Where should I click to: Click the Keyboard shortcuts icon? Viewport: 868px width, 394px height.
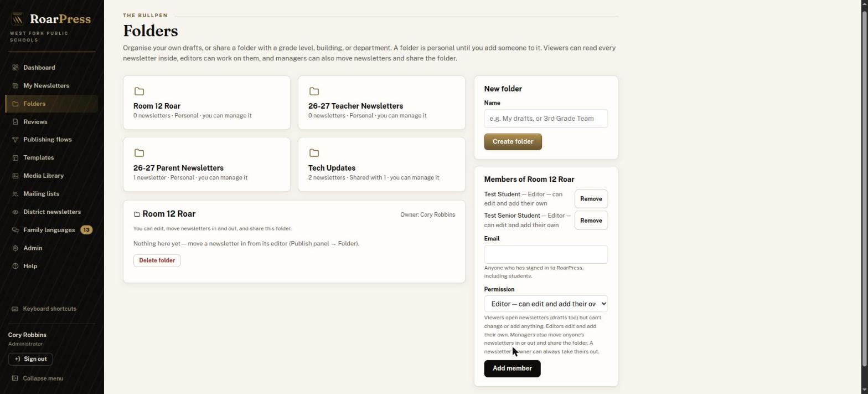(x=15, y=309)
